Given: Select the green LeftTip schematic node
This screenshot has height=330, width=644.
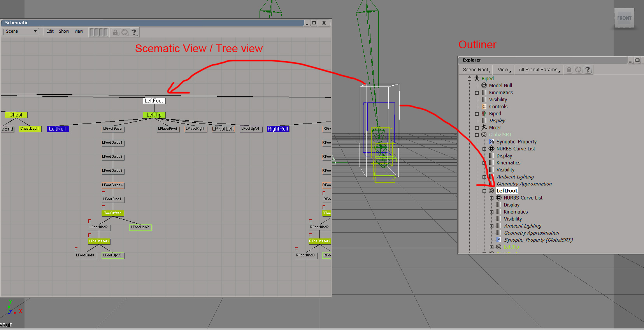Looking at the screenshot, I should (x=154, y=115).
